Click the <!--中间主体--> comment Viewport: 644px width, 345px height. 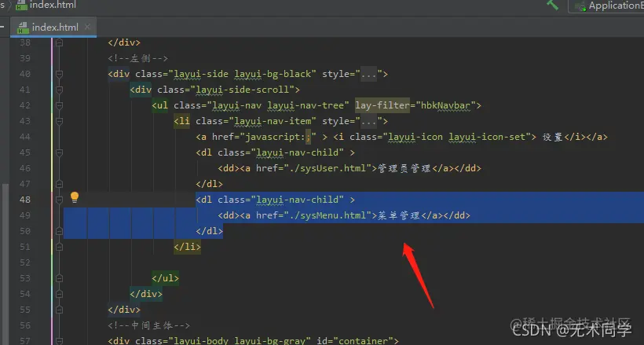[148, 325]
